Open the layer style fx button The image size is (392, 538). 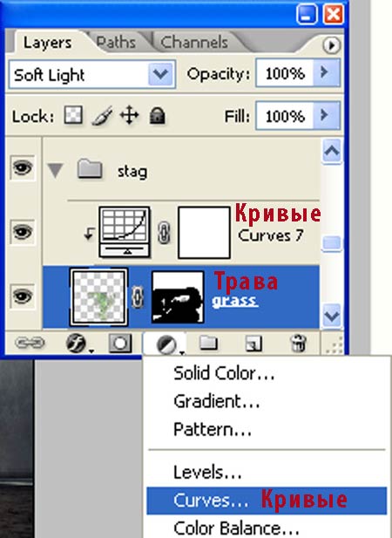78,343
